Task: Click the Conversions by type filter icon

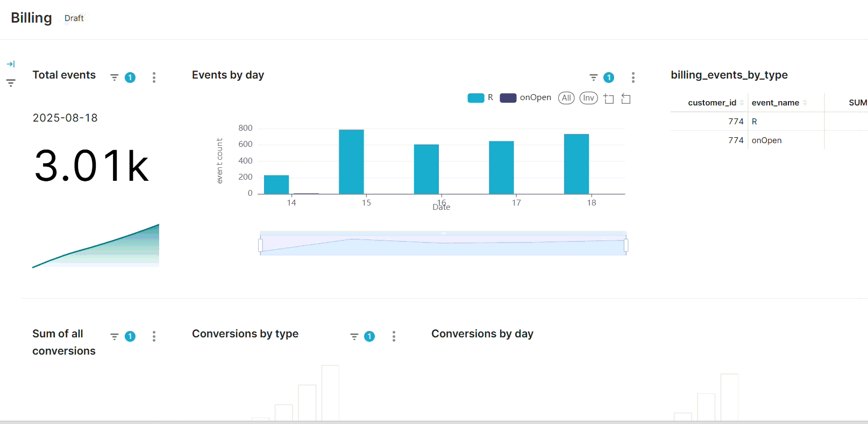Action: pyautogui.click(x=354, y=336)
